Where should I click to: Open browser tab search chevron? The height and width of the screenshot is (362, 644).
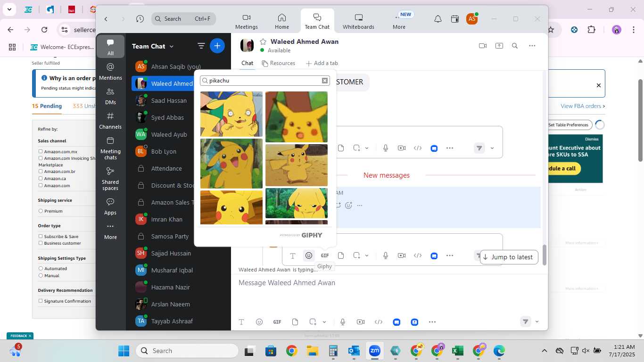tap(9, 9)
